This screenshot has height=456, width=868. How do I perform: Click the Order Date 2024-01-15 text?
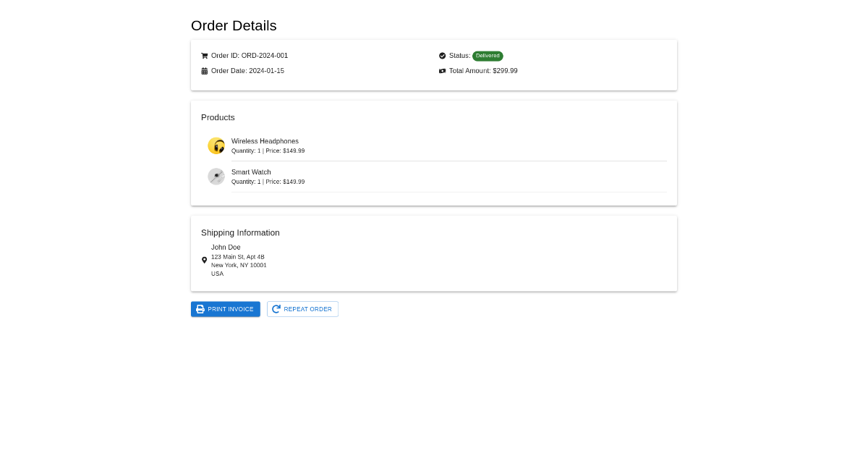click(x=247, y=71)
